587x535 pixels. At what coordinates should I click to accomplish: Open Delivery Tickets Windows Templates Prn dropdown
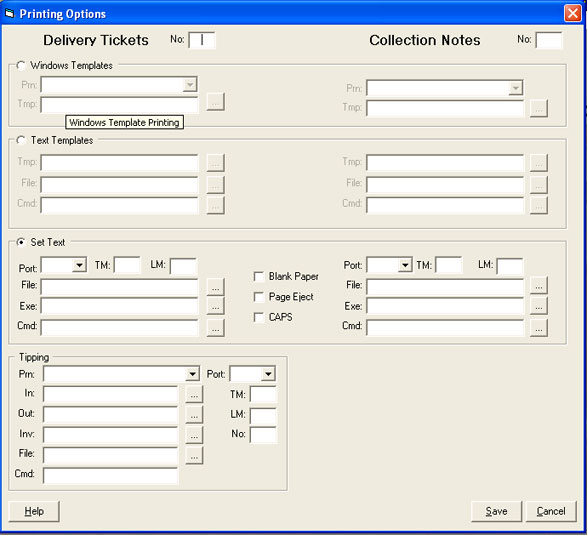pyautogui.click(x=190, y=85)
